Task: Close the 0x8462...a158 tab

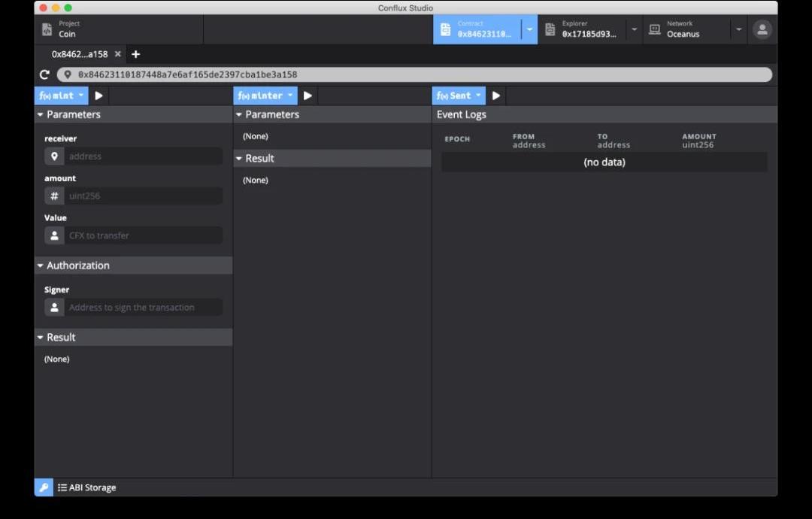Action: point(118,54)
